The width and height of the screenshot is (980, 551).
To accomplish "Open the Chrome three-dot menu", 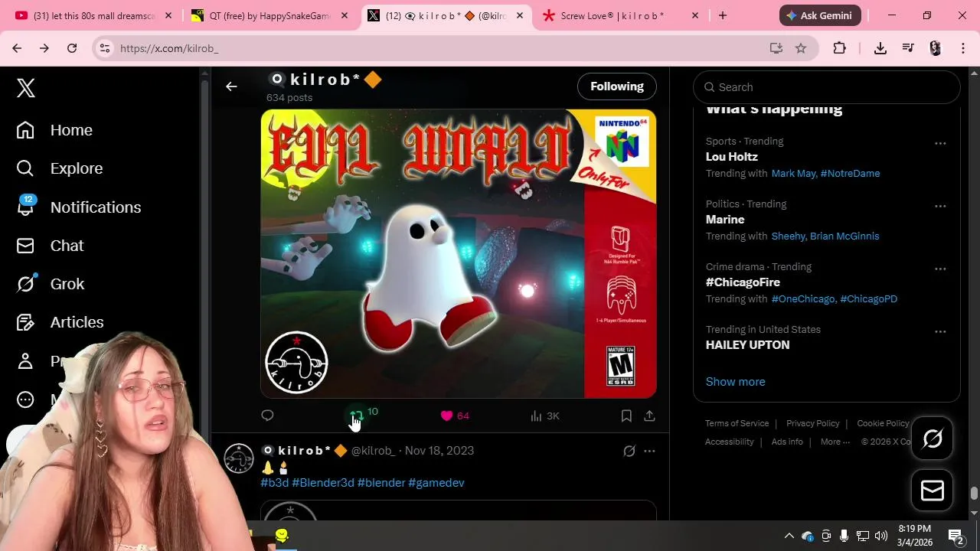I will point(963,48).
